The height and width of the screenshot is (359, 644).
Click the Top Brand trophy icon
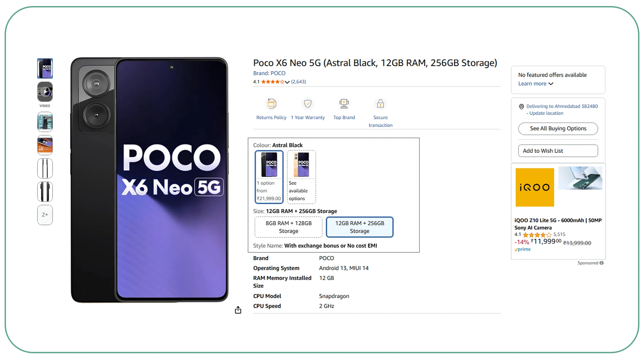tap(344, 104)
